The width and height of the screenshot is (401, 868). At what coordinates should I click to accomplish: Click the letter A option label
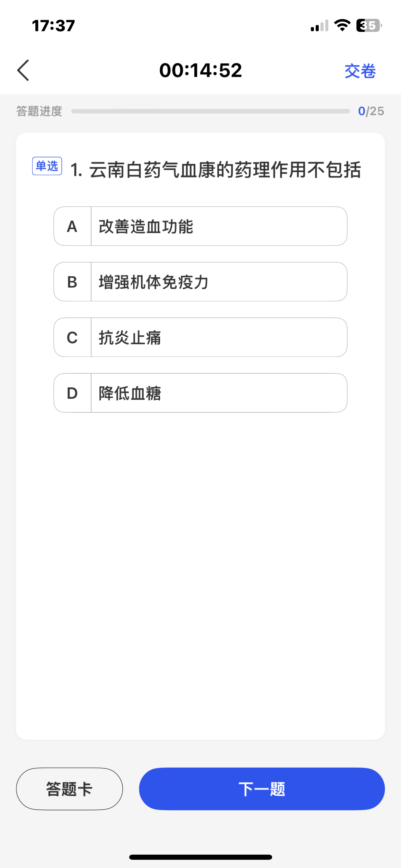(x=72, y=226)
